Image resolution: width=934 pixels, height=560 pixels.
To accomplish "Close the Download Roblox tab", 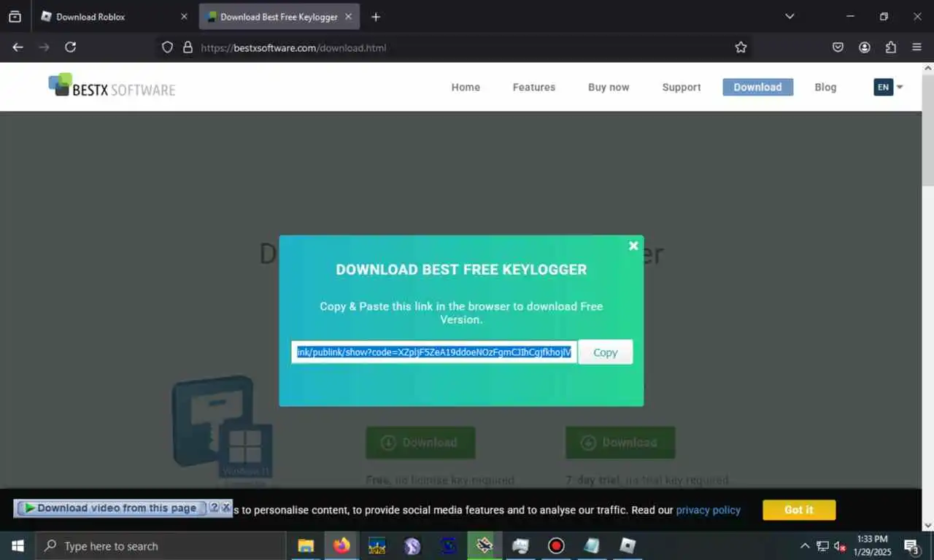I will 184,16.
